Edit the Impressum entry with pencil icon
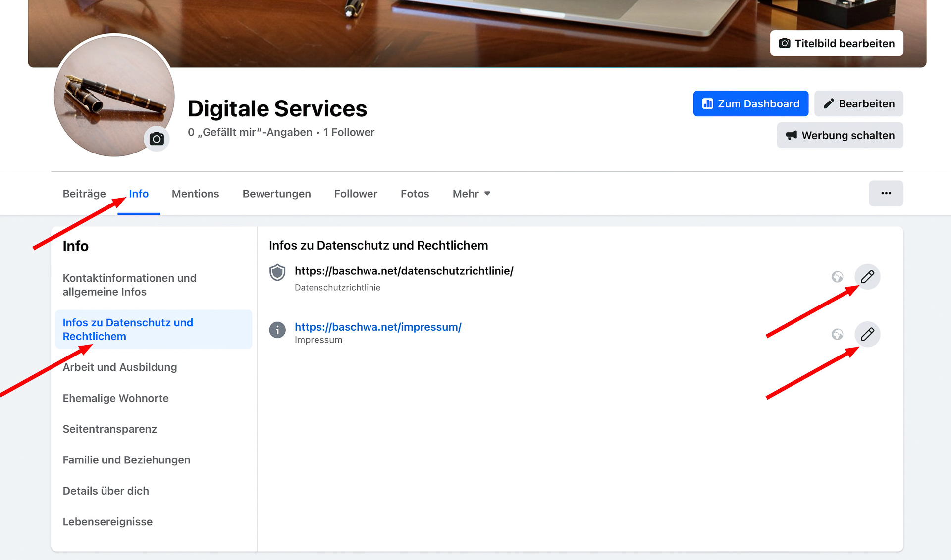The image size is (951, 560). tap(867, 334)
